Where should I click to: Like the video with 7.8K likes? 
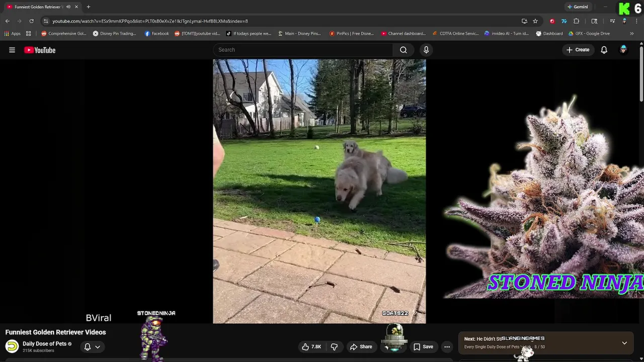tap(311, 346)
